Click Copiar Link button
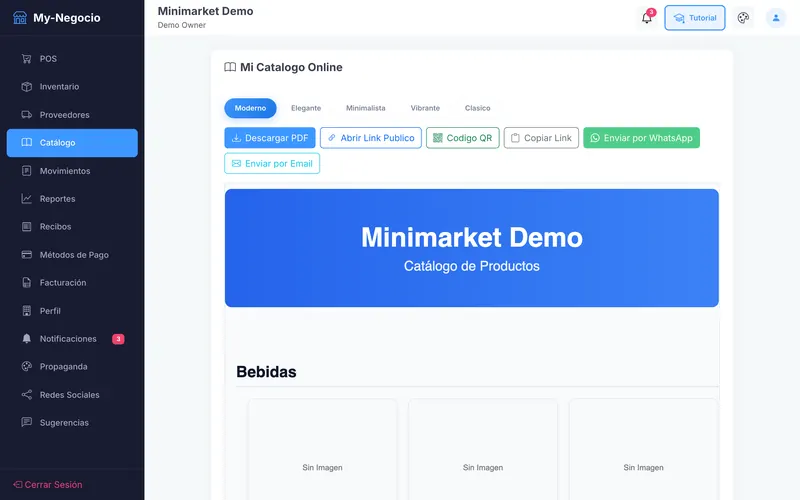This screenshot has height=500, width=800. tap(541, 138)
